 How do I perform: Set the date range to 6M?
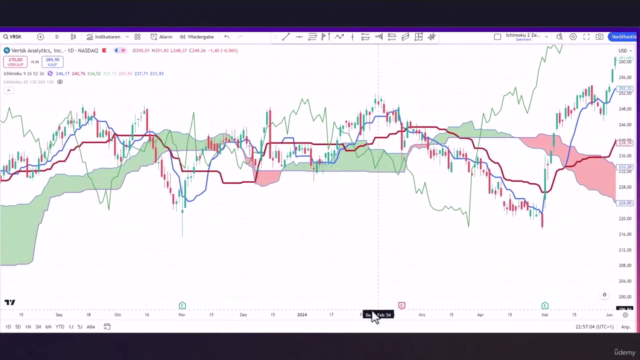tap(49, 327)
